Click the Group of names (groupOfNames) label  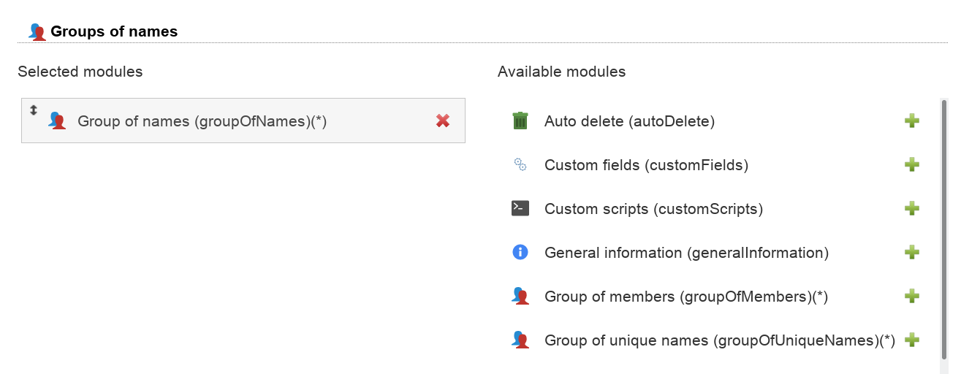pyautogui.click(x=202, y=122)
